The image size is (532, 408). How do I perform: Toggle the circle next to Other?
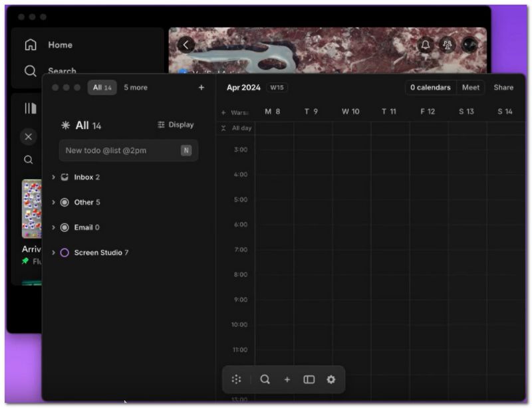pos(66,202)
